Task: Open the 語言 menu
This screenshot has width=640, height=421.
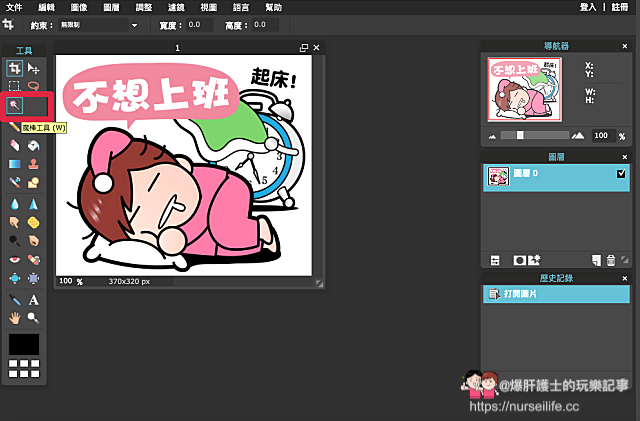Action: pyautogui.click(x=241, y=7)
